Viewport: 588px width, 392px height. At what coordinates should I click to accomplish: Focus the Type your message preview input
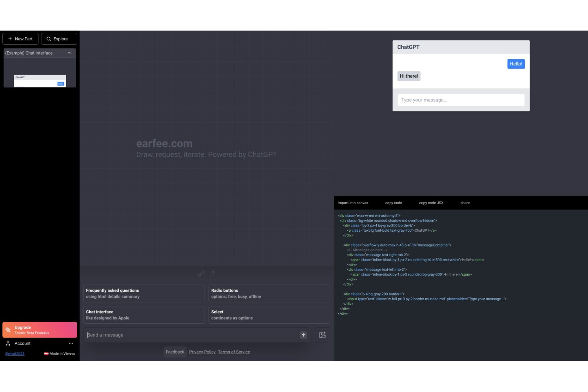click(461, 100)
